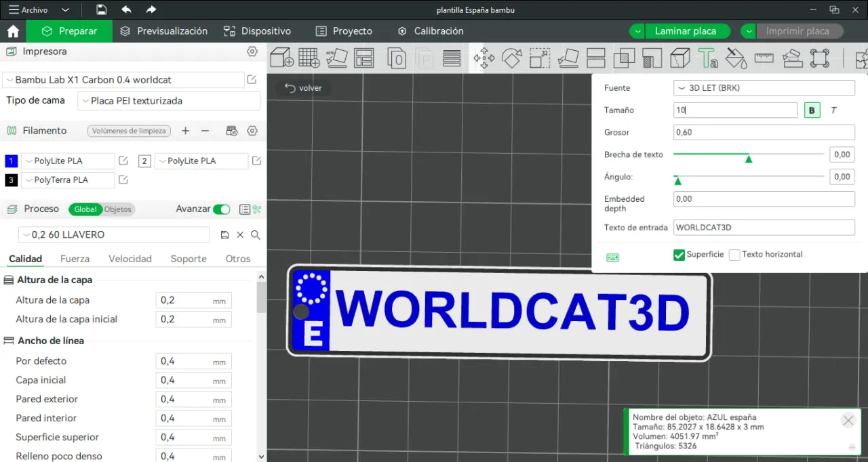Click the green Text tool icon
Viewport: 868px width, 462px height.
coord(708,58)
